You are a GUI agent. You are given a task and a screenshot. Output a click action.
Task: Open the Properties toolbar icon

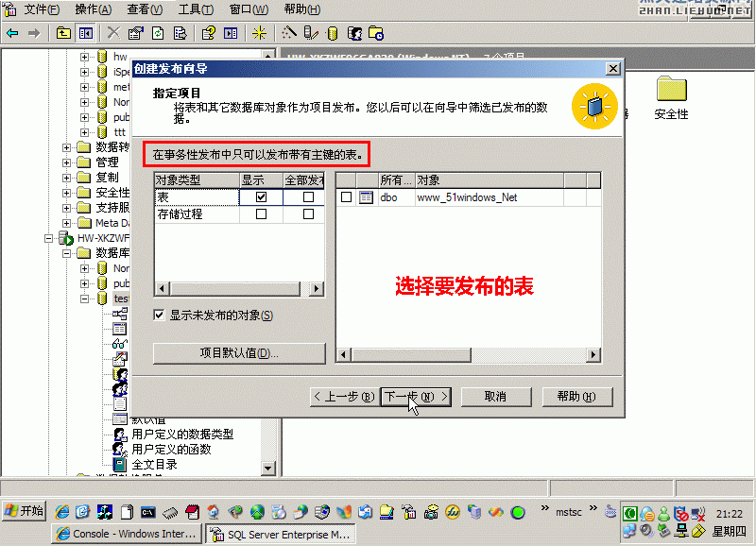pyautogui.click(x=135, y=33)
